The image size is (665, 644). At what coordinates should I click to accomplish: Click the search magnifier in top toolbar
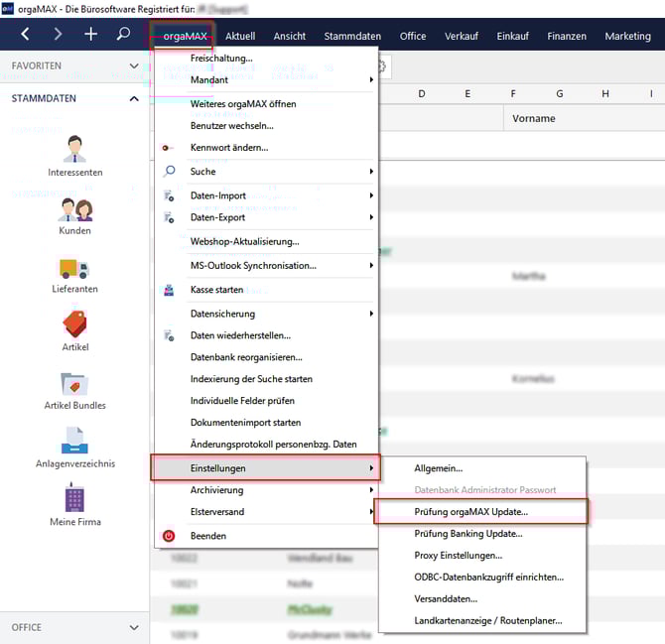click(x=123, y=35)
